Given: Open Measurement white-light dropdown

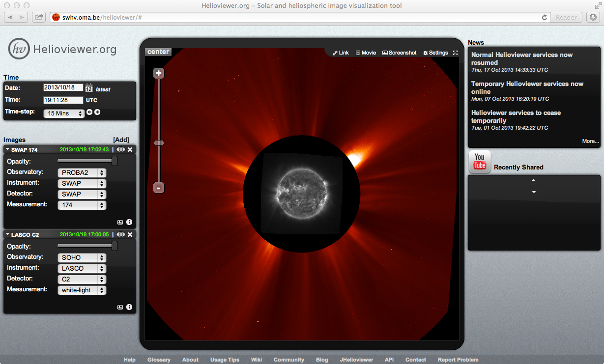Looking at the screenshot, I should [x=82, y=290].
